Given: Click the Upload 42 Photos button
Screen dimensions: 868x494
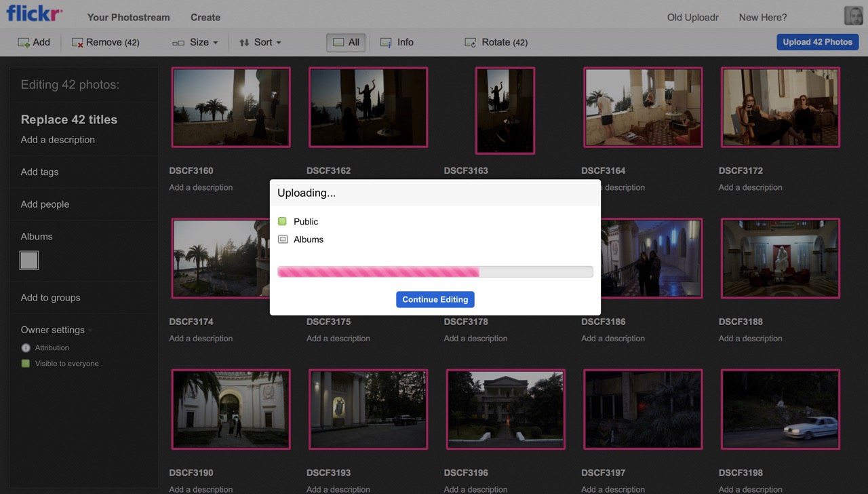Looking at the screenshot, I should pos(818,42).
